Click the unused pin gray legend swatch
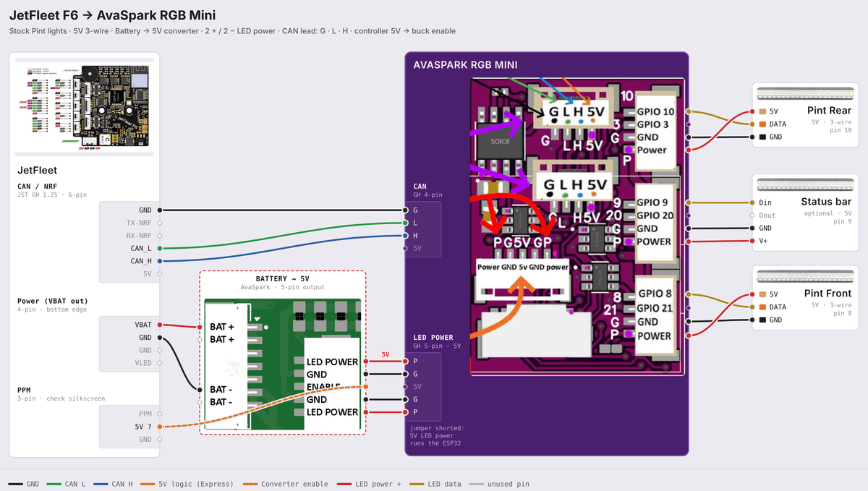 pos(476,484)
